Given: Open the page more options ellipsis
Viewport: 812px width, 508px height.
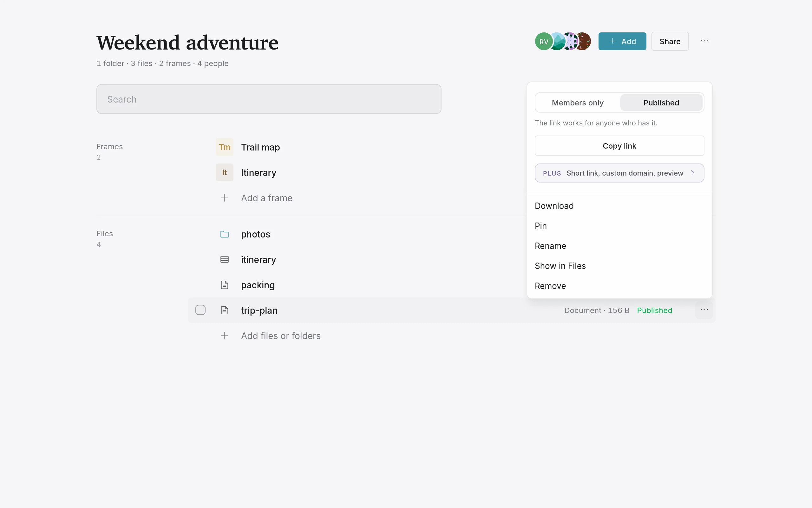Looking at the screenshot, I should [704, 41].
